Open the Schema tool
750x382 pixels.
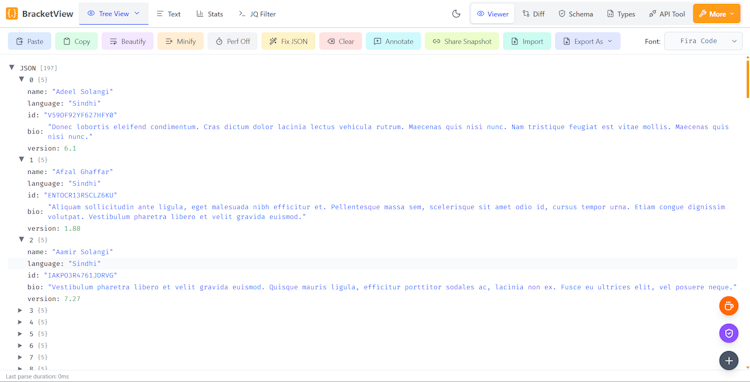coord(576,14)
